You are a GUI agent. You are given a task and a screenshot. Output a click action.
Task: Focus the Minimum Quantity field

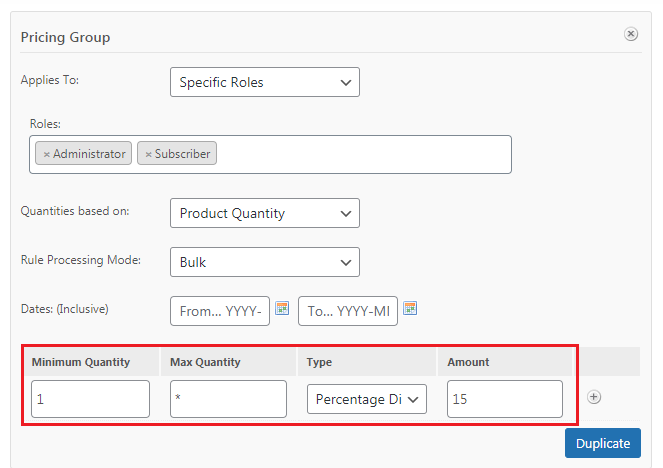[90, 399]
